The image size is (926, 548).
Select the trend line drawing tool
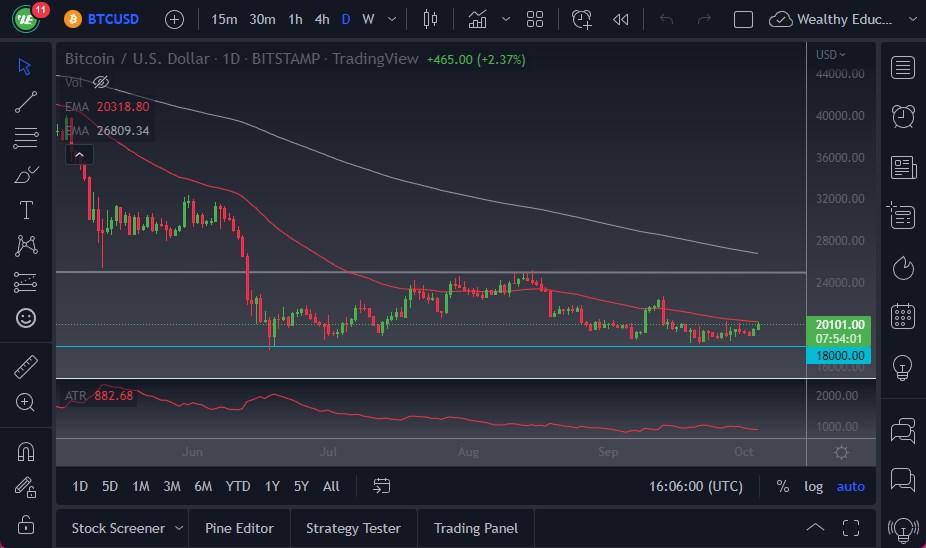26,100
